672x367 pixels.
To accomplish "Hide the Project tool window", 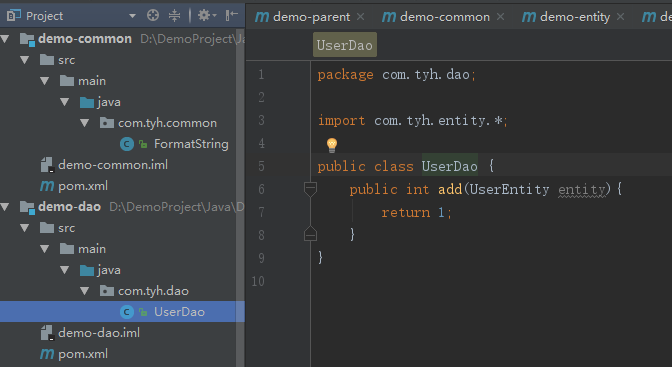I will point(231,16).
